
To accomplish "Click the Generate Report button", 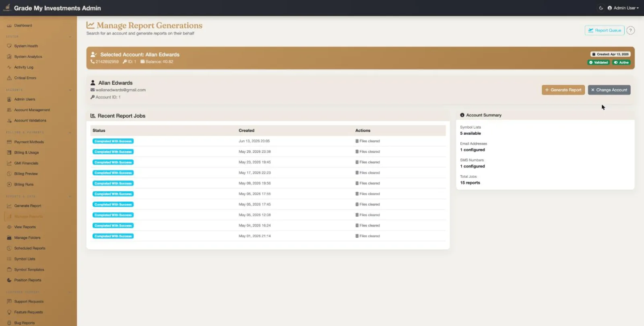I will click(x=563, y=90).
